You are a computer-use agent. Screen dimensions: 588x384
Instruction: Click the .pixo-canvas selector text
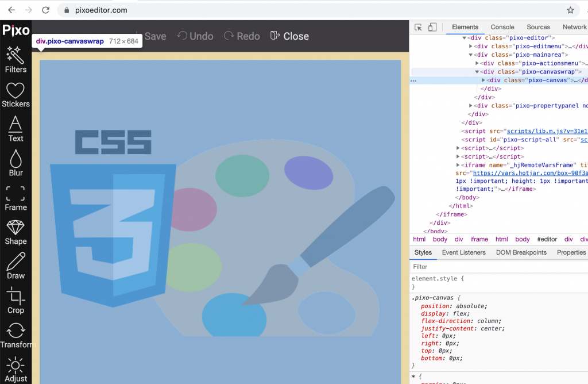tap(432, 298)
